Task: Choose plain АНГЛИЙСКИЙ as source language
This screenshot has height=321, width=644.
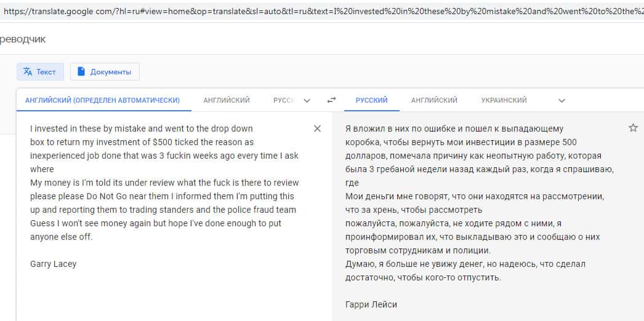Action: click(227, 100)
